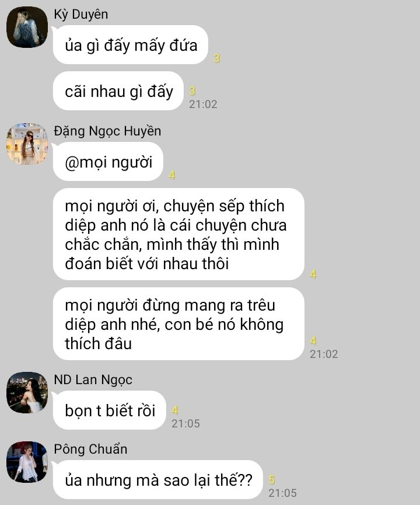Tap the sender name Kỳ Duyên
Viewport: 420px width, 505px height.
coord(80,15)
